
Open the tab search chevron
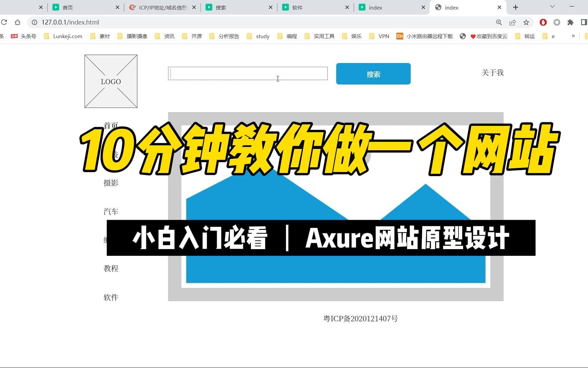click(552, 6)
